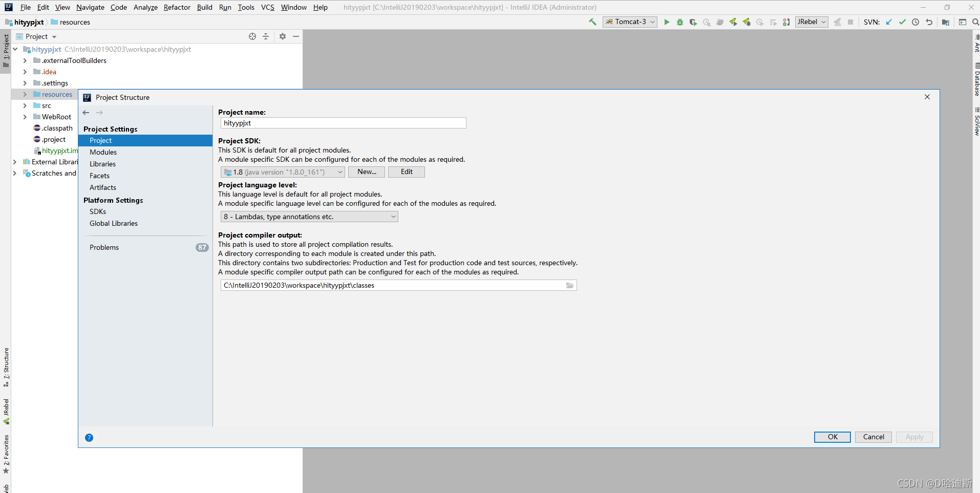This screenshot has width=980, height=493.
Task: Open the JRebel toolbar dropdown
Action: (812, 22)
